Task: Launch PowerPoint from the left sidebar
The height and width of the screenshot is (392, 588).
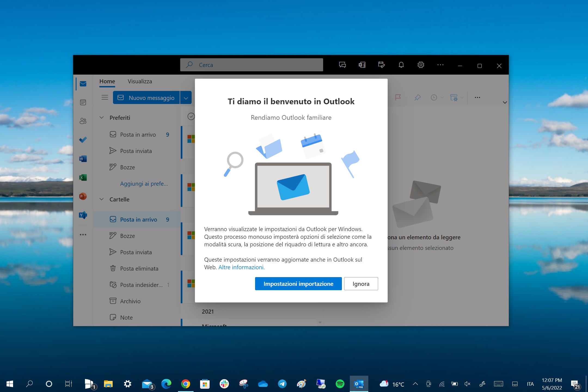Action: click(x=83, y=196)
